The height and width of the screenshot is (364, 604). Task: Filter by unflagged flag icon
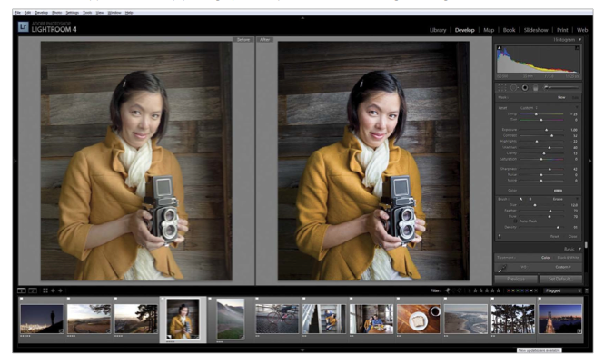pyautogui.click(x=454, y=290)
